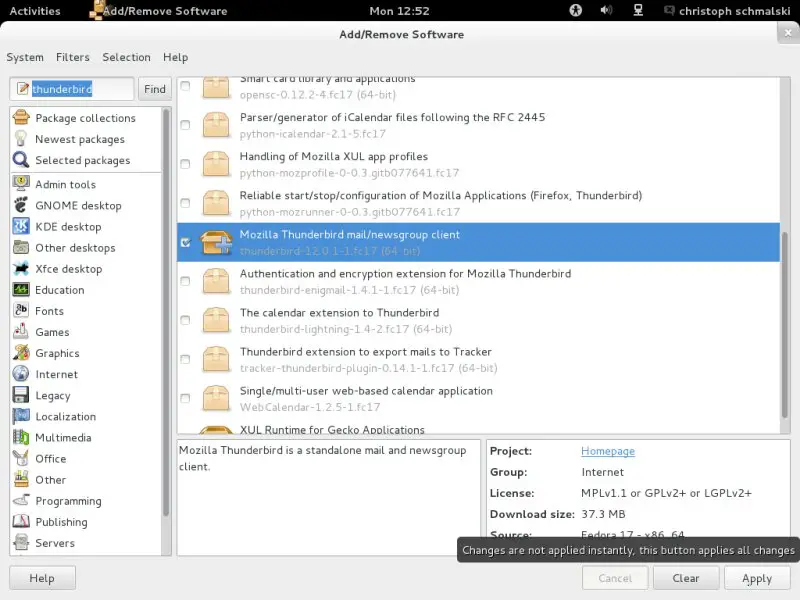
Task: Select the Games category icon
Action: pos(21,332)
